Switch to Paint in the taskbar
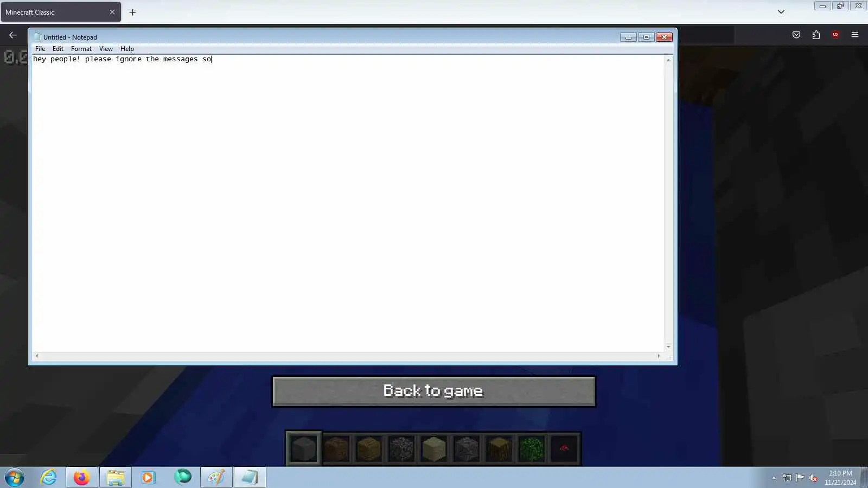Screen dimensions: 868x488 coord(216,478)
